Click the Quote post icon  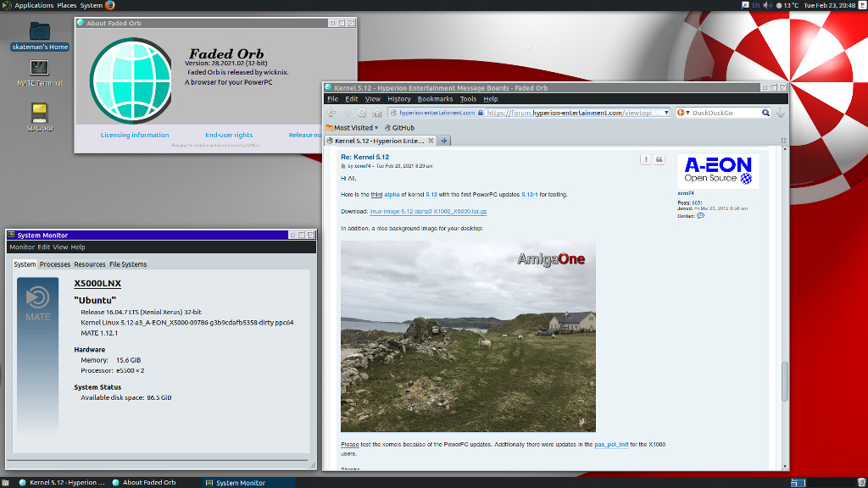659,159
